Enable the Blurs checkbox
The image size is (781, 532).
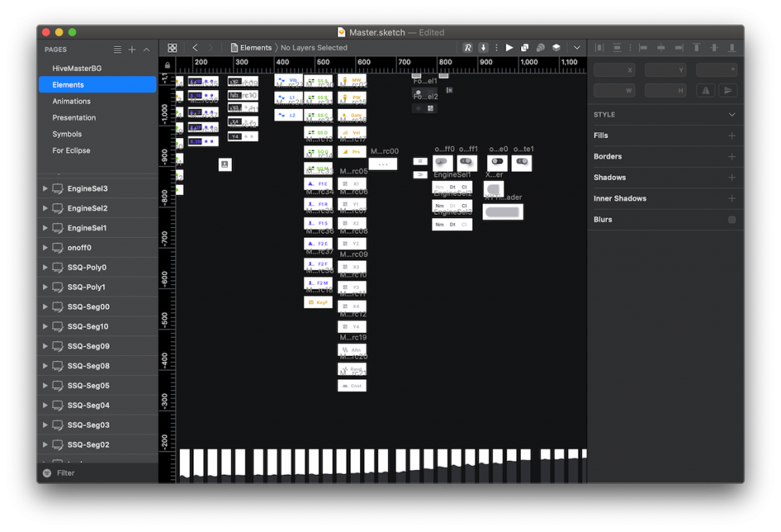tap(731, 220)
